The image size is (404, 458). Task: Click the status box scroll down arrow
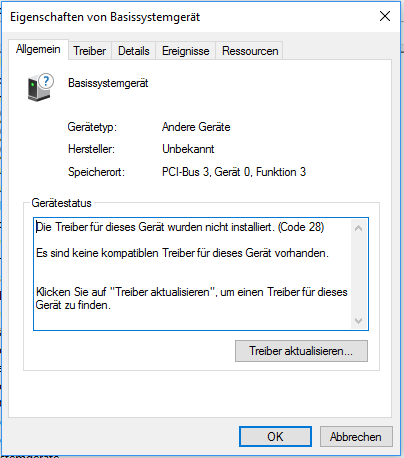point(359,321)
